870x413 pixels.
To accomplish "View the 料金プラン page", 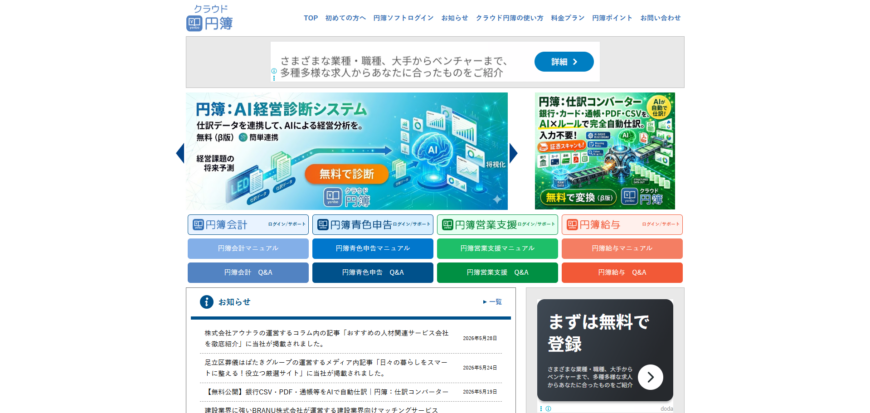I will [x=568, y=18].
